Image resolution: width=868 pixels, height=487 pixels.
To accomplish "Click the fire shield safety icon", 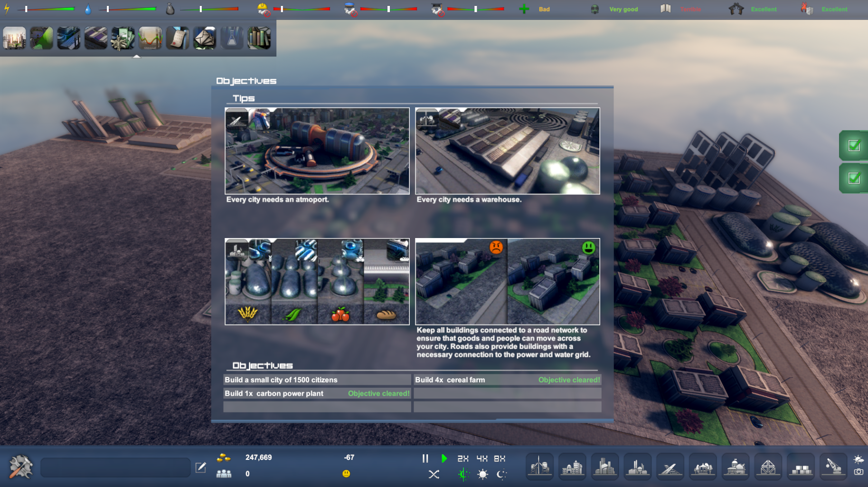I will point(807,9).
